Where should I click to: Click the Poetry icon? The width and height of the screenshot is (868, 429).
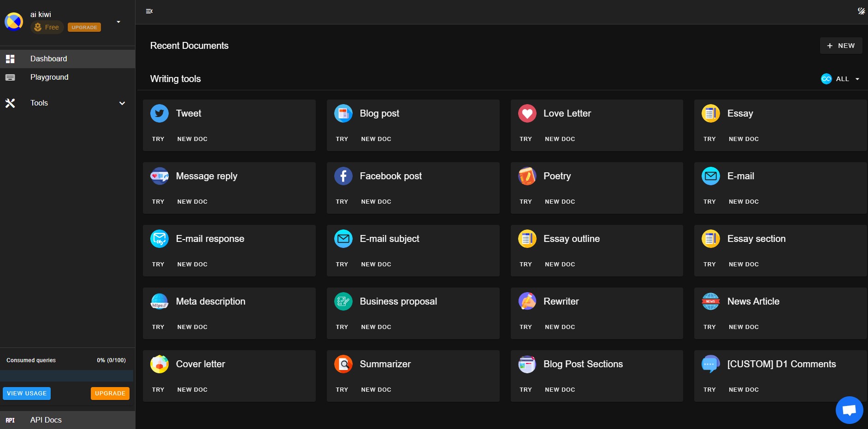[527, 176]
